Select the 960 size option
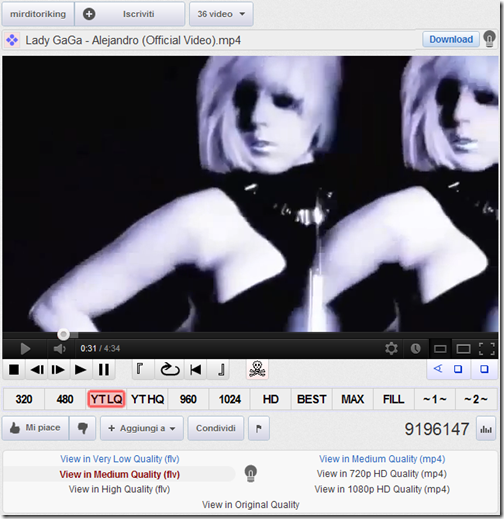The image size is (504, 519). point(188,399)
